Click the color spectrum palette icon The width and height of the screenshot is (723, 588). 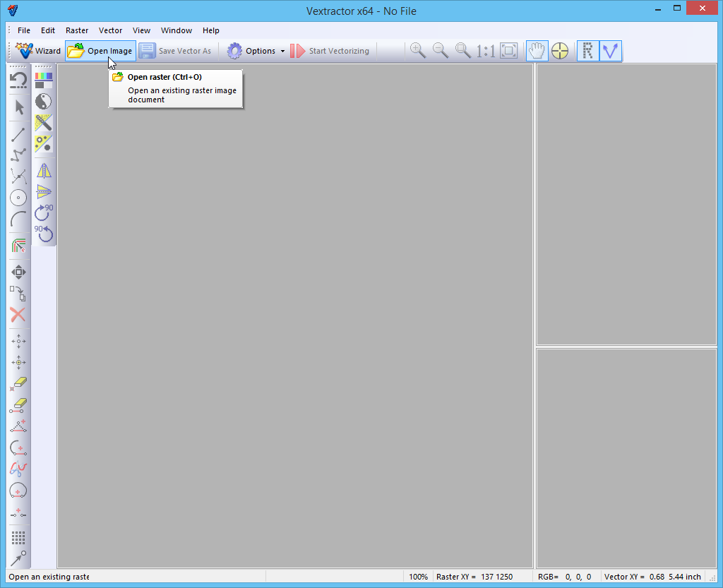coord(44,80)
